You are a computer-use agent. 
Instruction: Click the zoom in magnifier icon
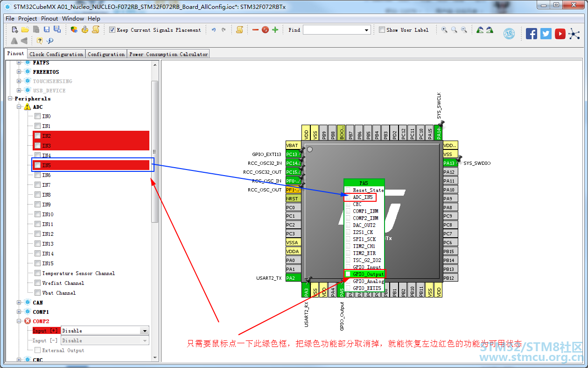[x=444, y=29]
